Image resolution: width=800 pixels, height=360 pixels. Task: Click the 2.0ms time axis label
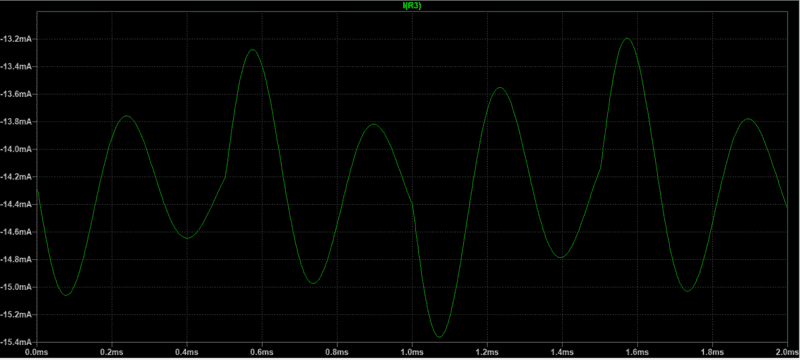click(x=787, y=353)
